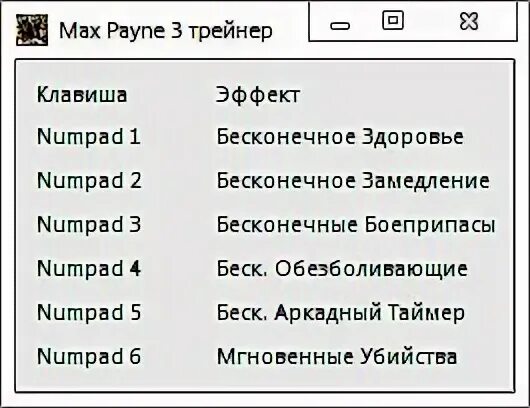530x408 pixels.
Task: Click the window title 'Max Payne 3 трейнер'
Action: click(166, 31)
